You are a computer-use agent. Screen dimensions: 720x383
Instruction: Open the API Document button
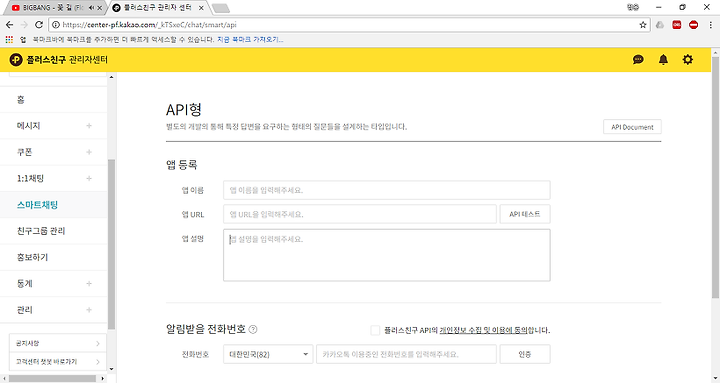[632, 127]
